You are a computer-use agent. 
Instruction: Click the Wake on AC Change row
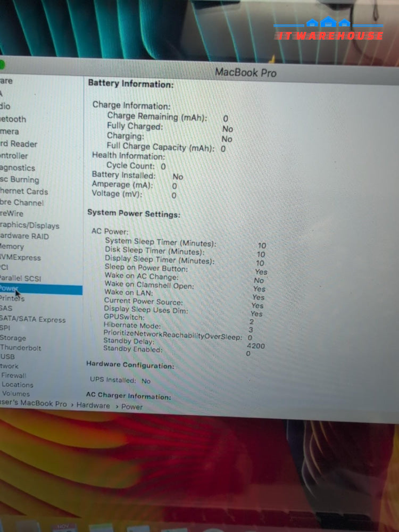click(x=184, y=278)
